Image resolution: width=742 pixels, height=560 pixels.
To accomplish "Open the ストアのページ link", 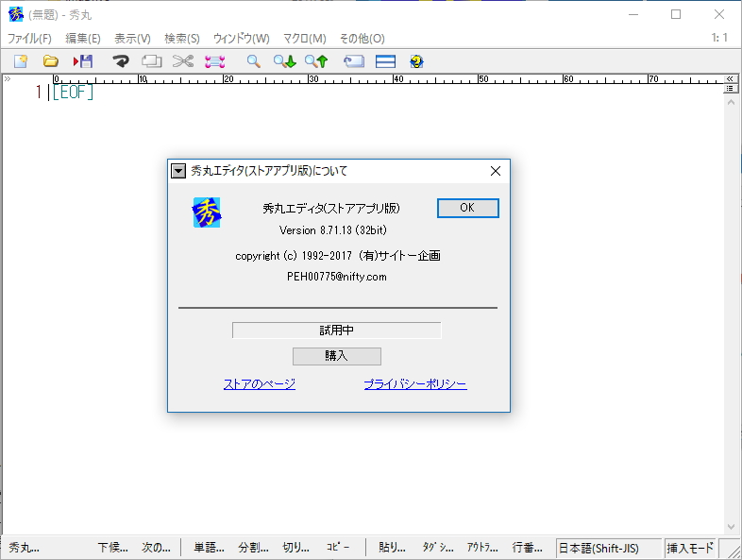I will (x=260, y=384).
